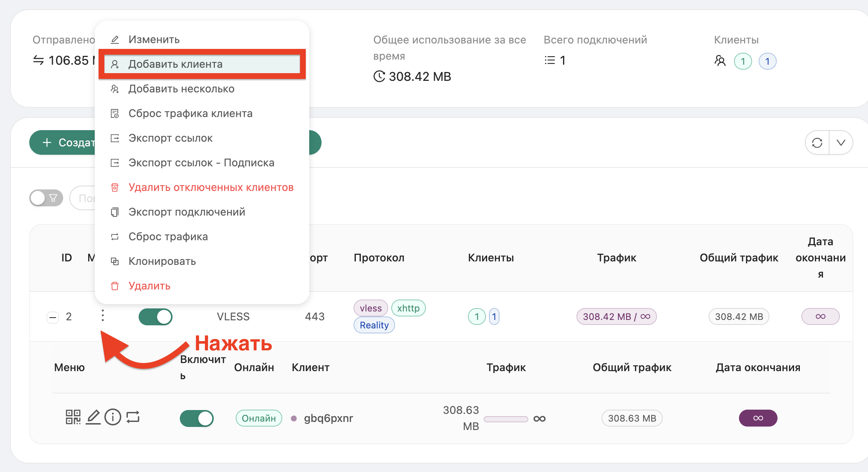Click the clone icon beside Клонировать
The width and height of the screenshot is (868, 472).
click(x=114, y=261)
